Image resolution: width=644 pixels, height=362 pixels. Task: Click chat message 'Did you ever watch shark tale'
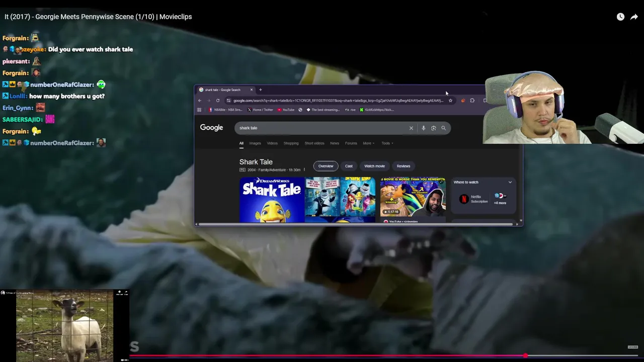click(x=91, y=49)
